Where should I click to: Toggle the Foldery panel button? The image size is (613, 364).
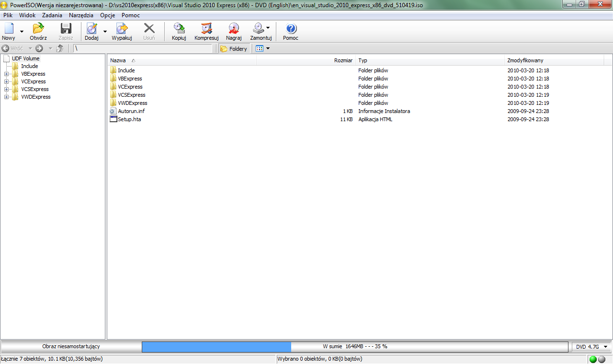click(x=234, y=48)
